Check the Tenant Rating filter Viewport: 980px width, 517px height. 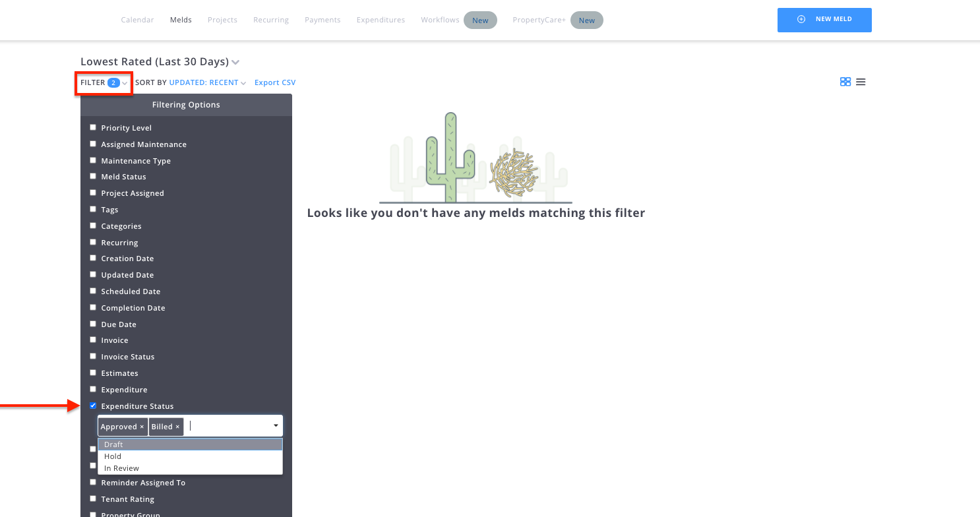(93, 499)
